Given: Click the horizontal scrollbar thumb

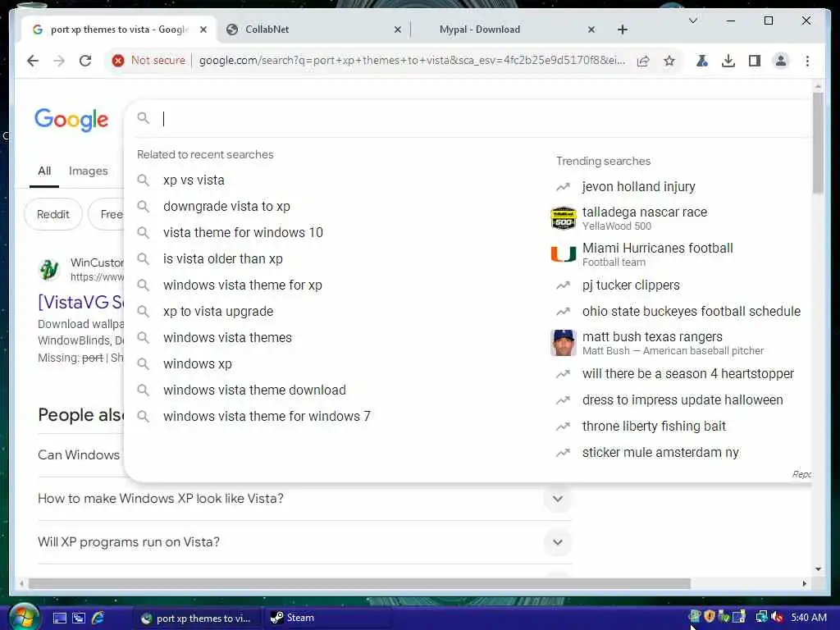Looking at the screenshot, I should [x=359, y=584].
